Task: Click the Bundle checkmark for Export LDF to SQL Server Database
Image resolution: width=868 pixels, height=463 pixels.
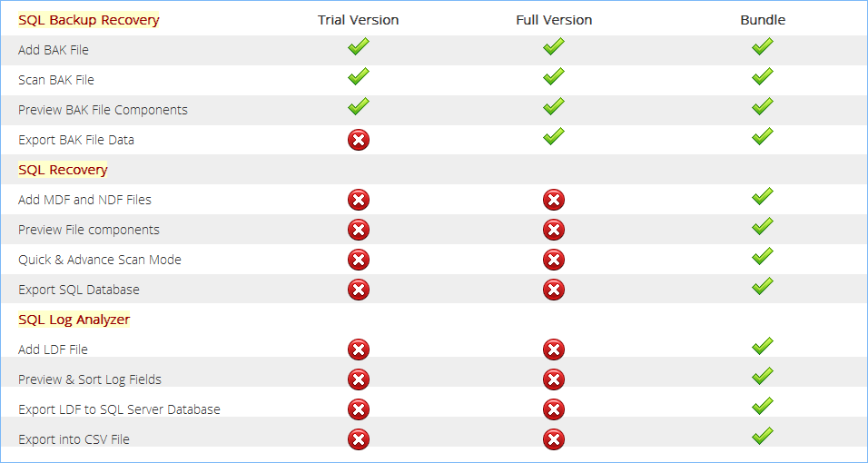Action: (x=763, y=406)
